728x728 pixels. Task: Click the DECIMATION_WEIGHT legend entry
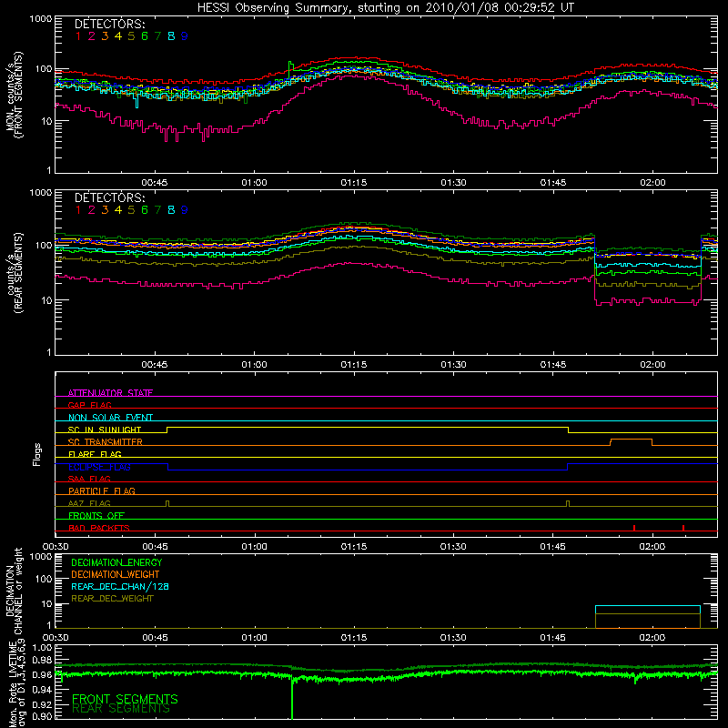116,574
